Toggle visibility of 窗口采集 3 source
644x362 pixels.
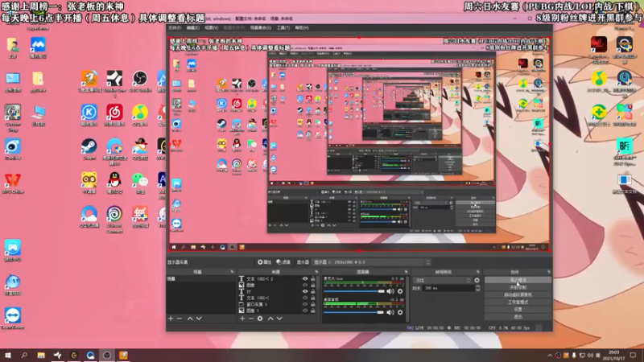[305, 305]
